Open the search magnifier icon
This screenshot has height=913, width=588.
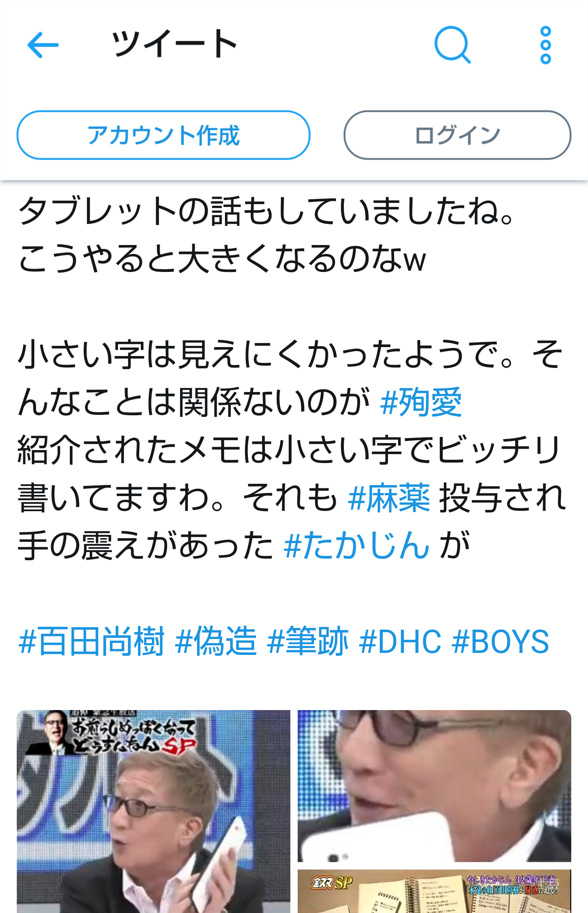pos(452,45)
